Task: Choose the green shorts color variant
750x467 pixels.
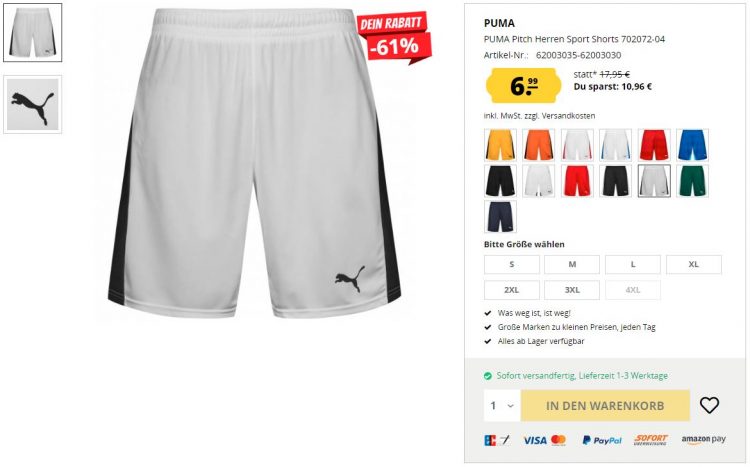Action: pyautogui.click(x=692, y=181)
